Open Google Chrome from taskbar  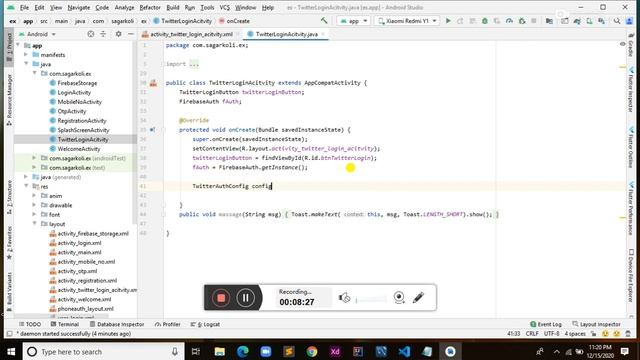(312, 351)
